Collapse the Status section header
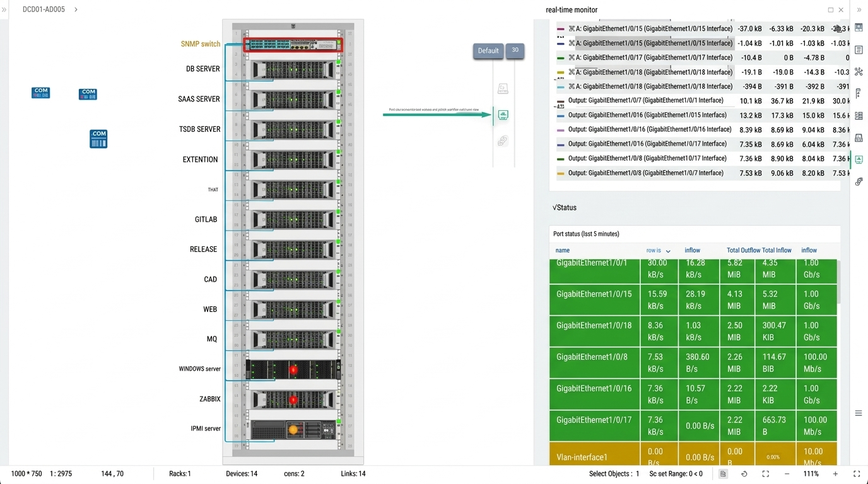 (564, 207)
